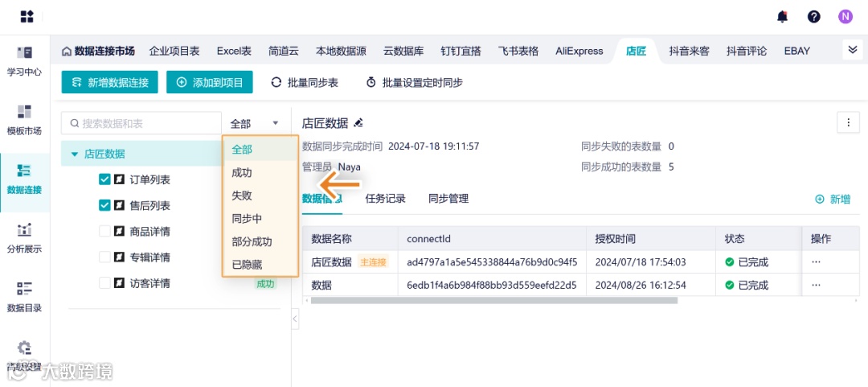Open the three-dot more menu for 店匠数据
The image size is (868, 387).
848,122
